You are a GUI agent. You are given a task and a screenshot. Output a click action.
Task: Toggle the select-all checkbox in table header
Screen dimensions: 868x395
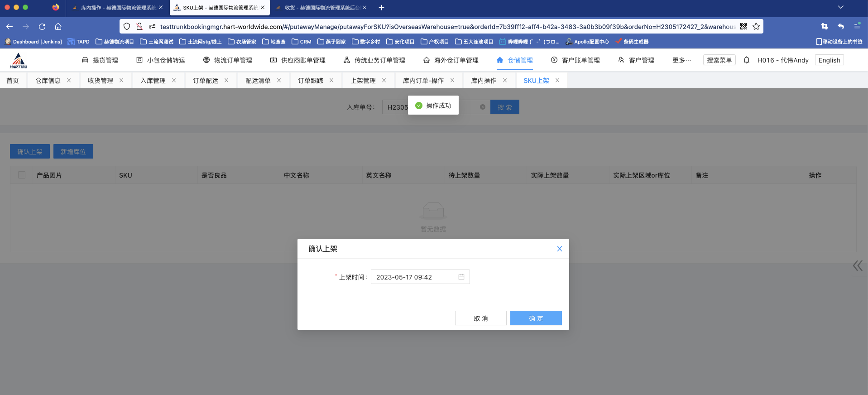coord(22,175)
